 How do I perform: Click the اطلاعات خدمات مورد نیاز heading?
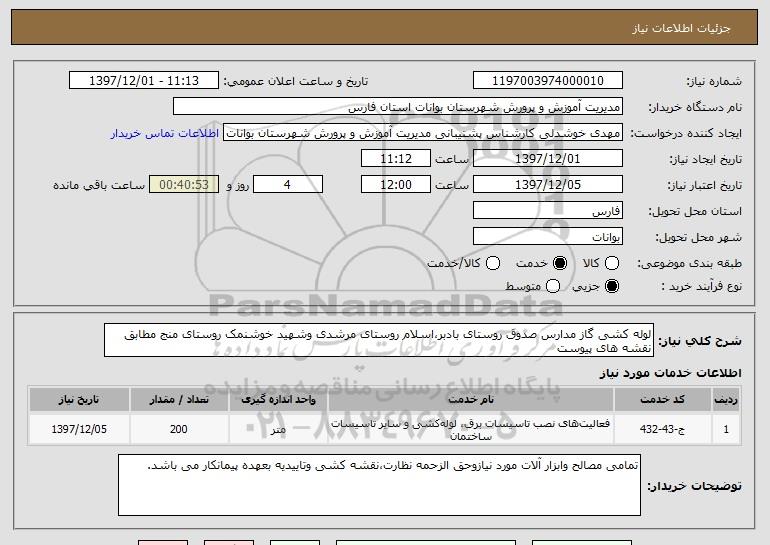pyautogui.click(x=670, y=373)
